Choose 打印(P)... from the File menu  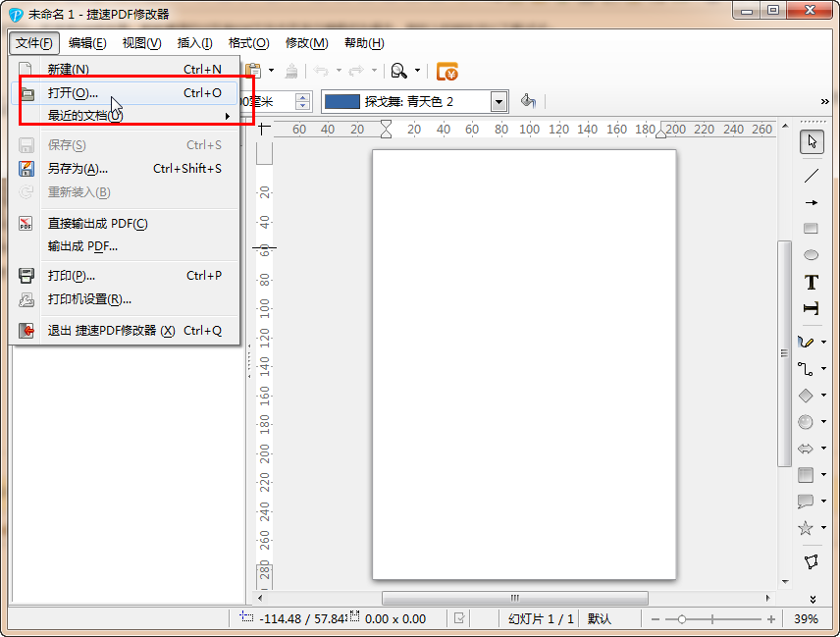(125, 276)
